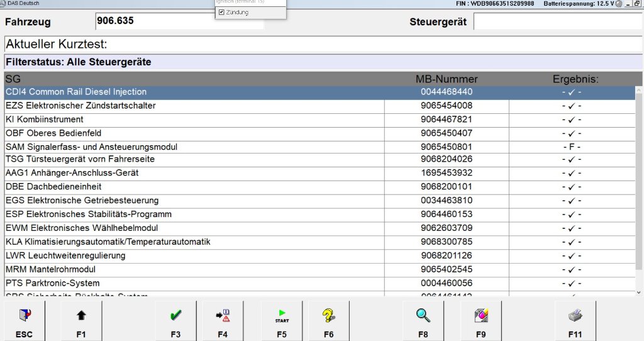Click the empty Steuergerät field

(557, 21)
